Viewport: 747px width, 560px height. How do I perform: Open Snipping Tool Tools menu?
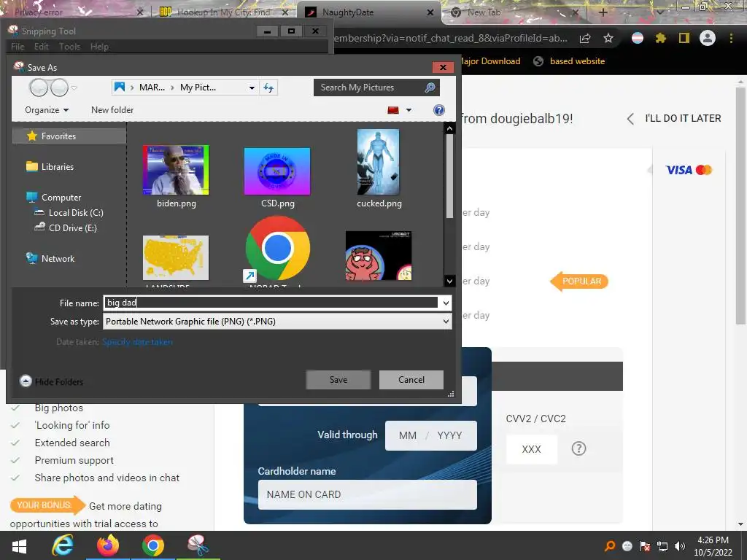tap(69, 47)
